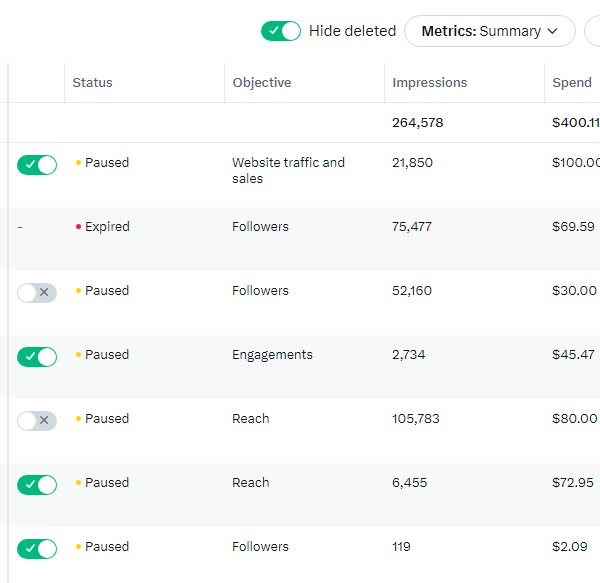
Task: Sort by the Spend column header
Action: coord(572,83)
